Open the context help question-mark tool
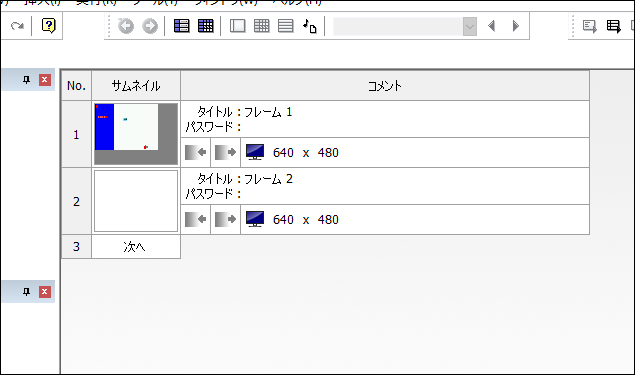 [49, 26]
